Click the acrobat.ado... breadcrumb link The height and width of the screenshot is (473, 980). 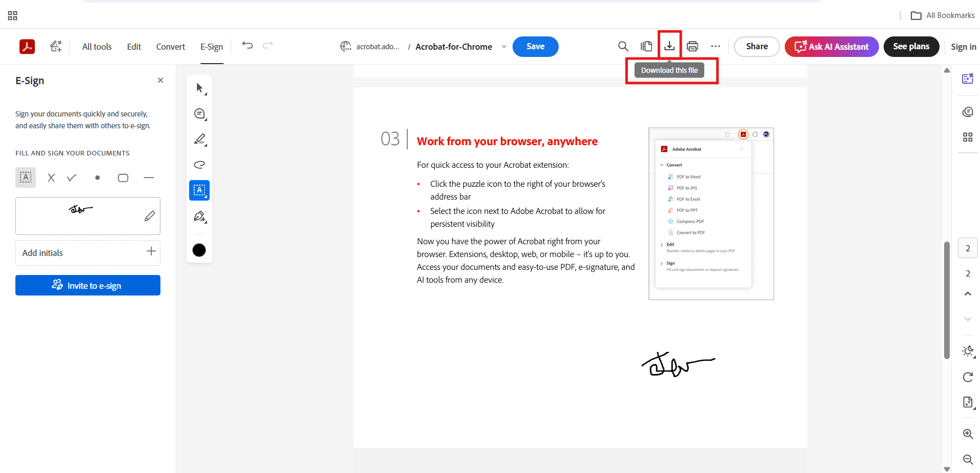378,47
